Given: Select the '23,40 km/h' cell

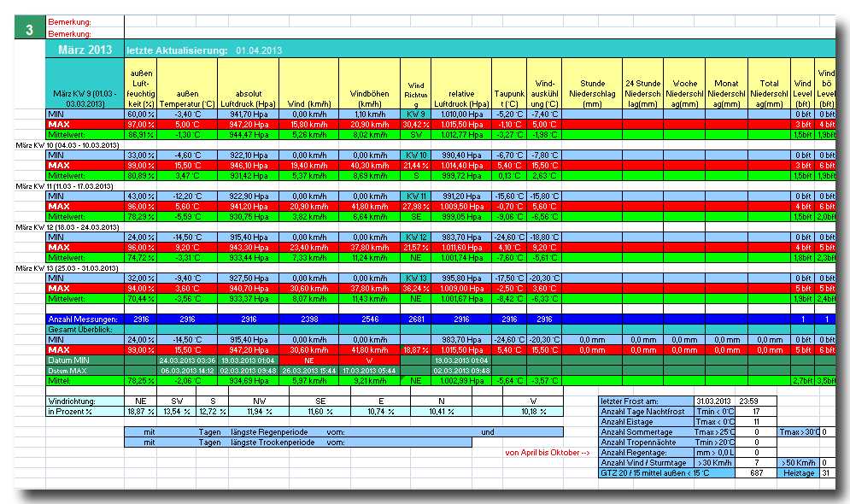Looking at the screenshot, I should click(309, 248).
